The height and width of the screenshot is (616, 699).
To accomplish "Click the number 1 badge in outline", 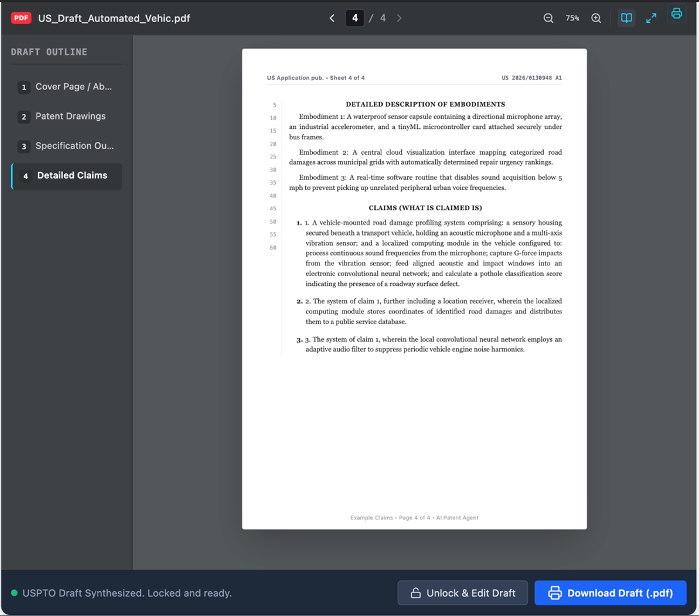I will [24, 87].
